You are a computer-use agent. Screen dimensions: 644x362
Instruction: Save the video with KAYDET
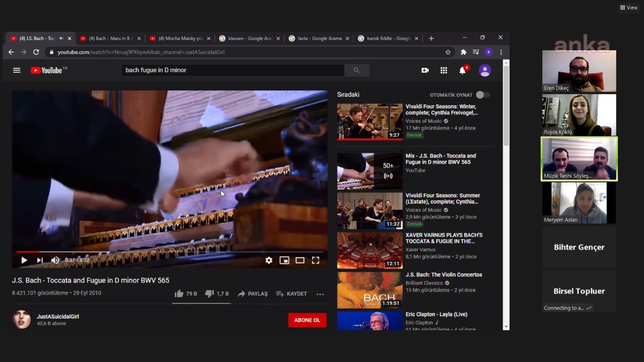pyautogui.click(x=291, y=294)
